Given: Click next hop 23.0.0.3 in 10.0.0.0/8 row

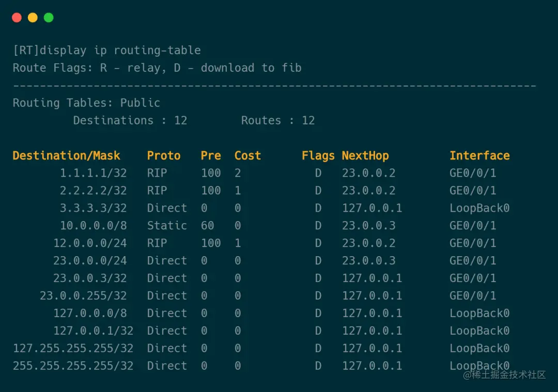Looking at the screenshot, I should [369, 226].
